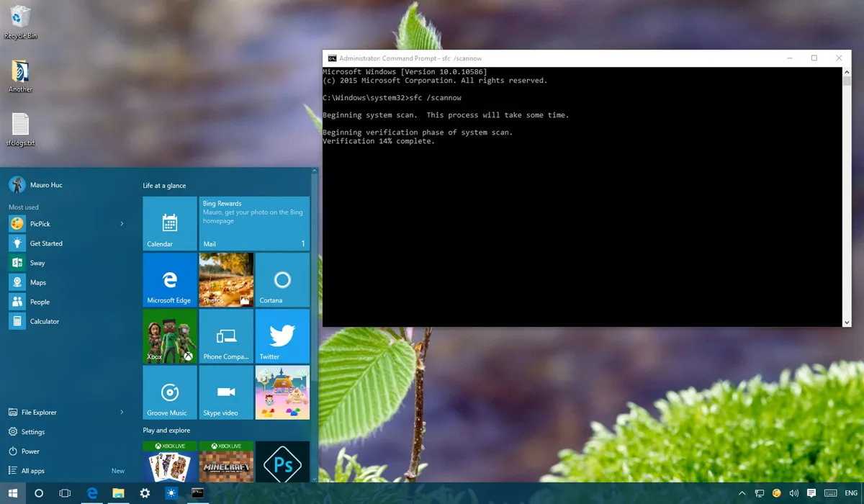The height and width of the screenshot is (504, 864).
Task: Show hidden icons in system tray
Action: tap(742, 494)
